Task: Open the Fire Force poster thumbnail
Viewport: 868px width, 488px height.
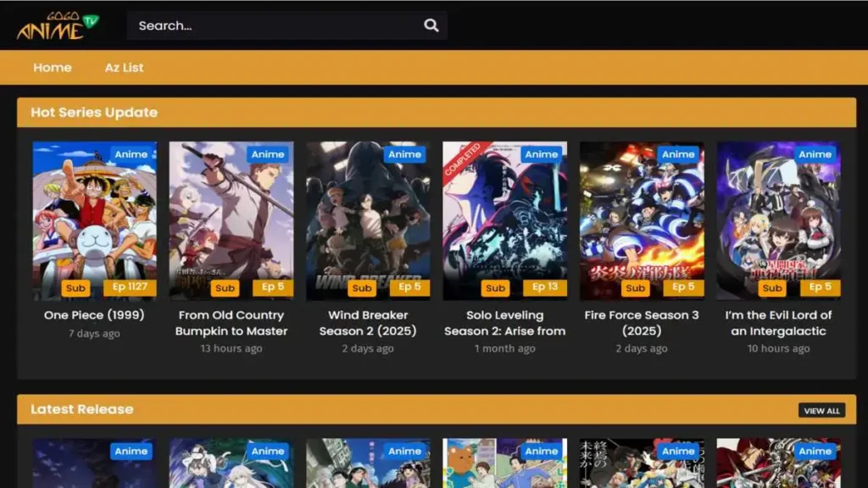Action: point(642,221)
